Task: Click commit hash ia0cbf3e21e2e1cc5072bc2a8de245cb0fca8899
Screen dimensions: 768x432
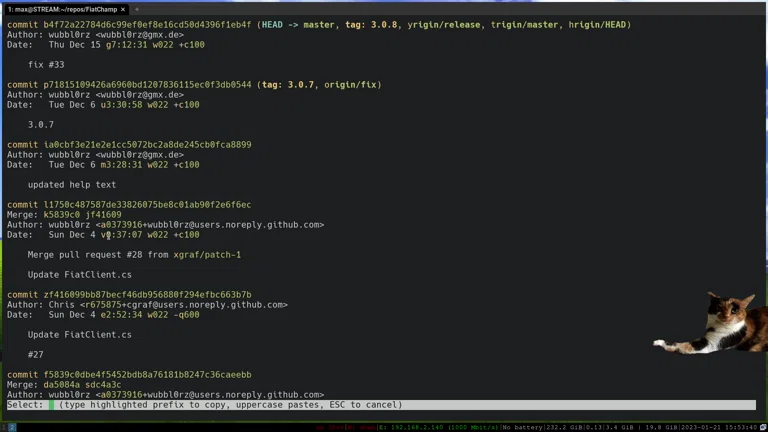Action: [x=147, y=145]
